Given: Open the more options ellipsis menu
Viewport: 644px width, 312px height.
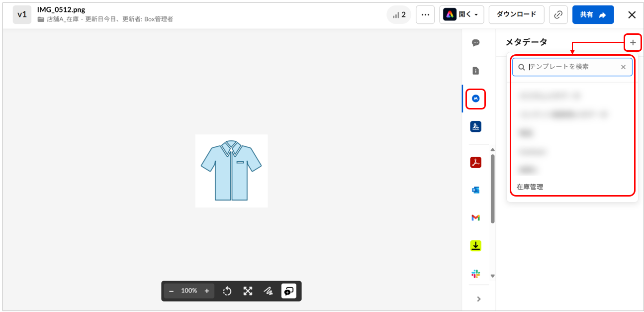Looking at the screenshot, I should tap(425, 15).
